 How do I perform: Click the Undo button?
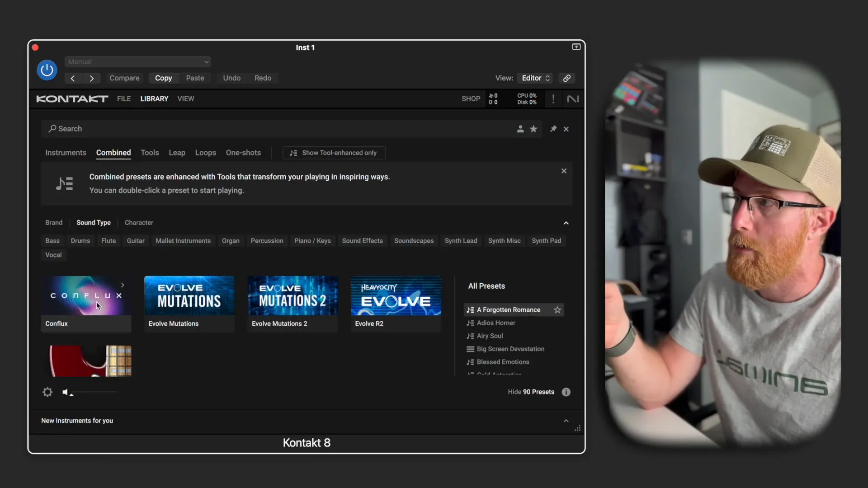[x=231, y=78]
